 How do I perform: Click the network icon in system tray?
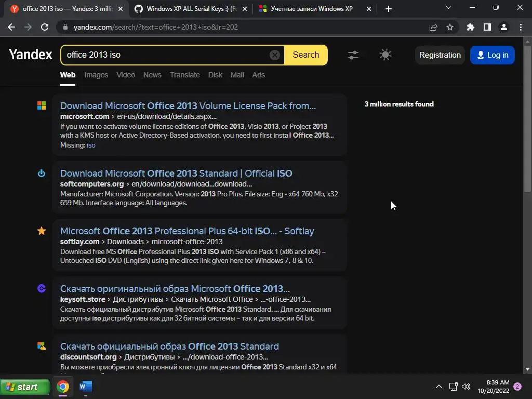tap(453, 387)
